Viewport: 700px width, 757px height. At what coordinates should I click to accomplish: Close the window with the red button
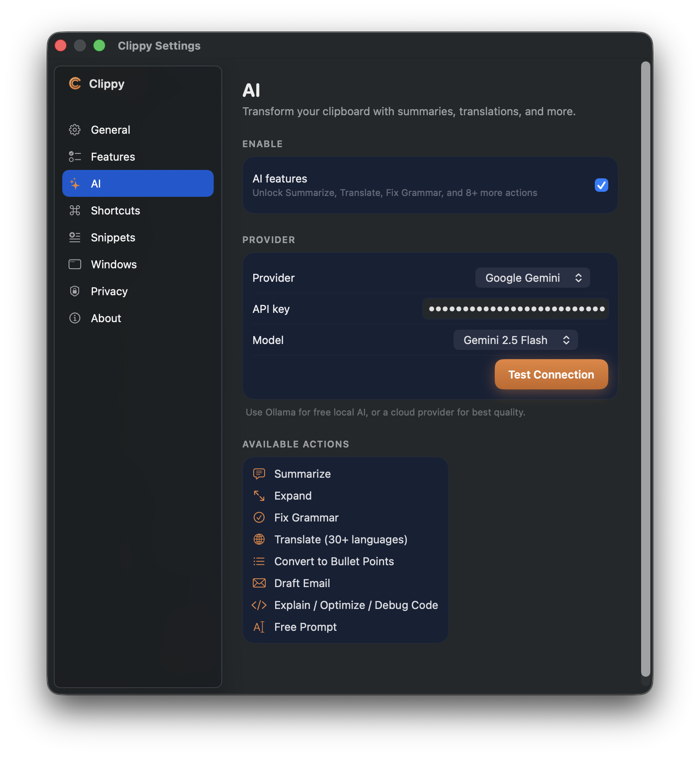click(x=61, y=45)
